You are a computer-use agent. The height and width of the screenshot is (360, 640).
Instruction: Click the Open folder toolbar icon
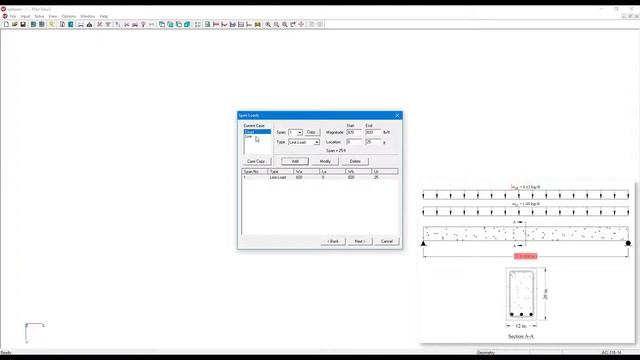15,24
